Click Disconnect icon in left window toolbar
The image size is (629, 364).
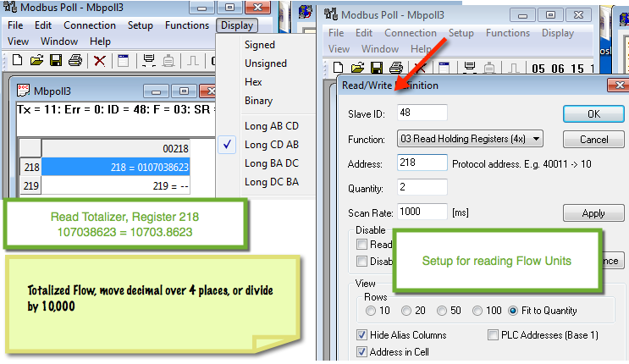pos(168,61)
